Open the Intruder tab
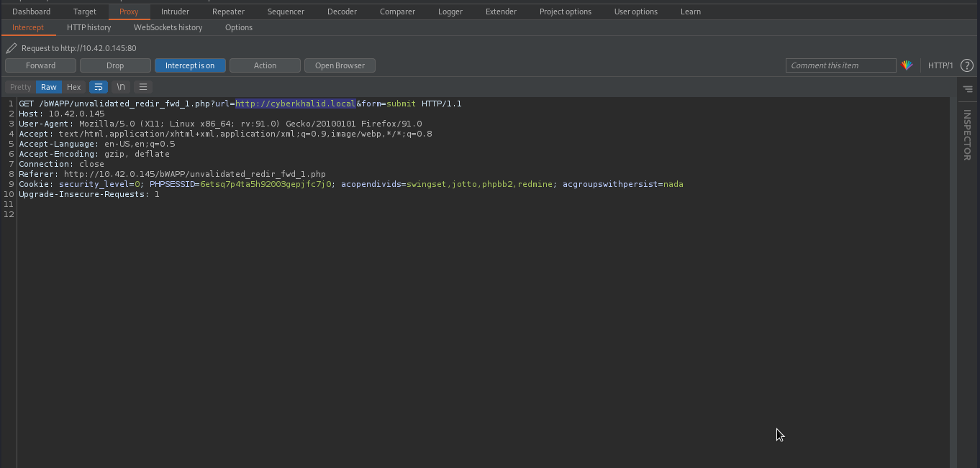The height and width of the screenshot is (468, 980). tap(175, 12)
